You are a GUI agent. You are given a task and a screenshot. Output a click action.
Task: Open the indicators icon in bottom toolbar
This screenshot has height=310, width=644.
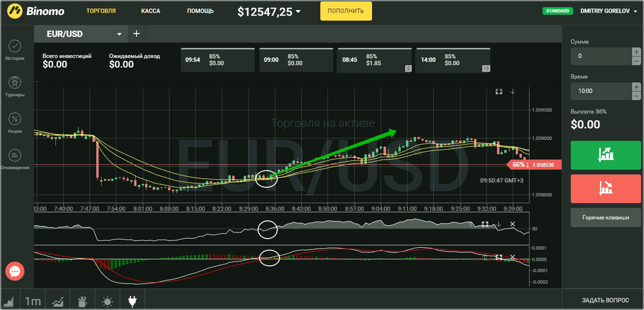click(58, 301)
